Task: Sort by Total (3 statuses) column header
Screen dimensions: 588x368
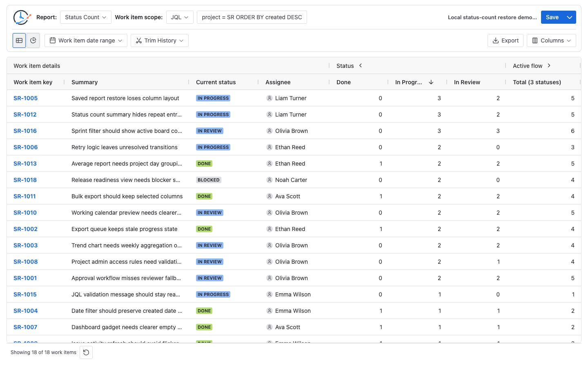Action: (537, 82)
